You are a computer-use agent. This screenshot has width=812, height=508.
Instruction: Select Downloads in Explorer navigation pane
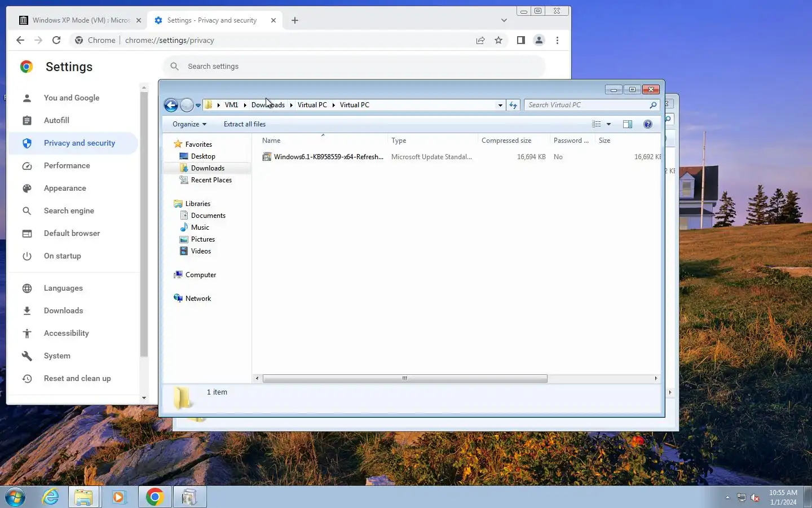(x=208, y=168)
